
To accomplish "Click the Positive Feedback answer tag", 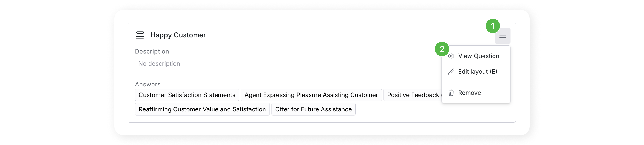I will click(x=413, y=95).
